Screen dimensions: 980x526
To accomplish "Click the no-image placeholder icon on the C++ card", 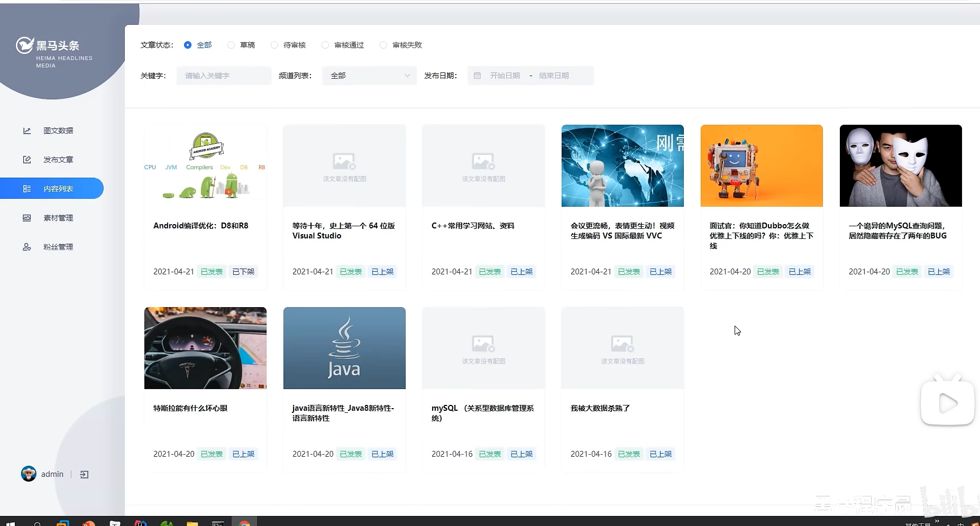I will point(483,161).
